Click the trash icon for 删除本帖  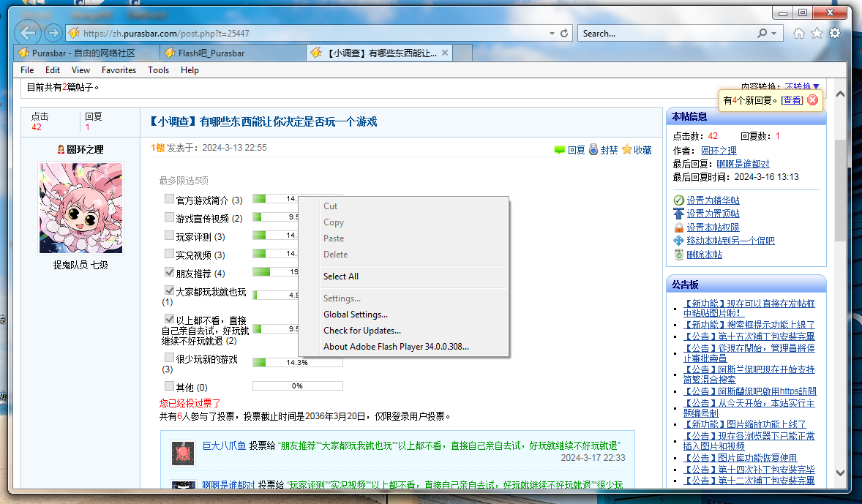679,255
